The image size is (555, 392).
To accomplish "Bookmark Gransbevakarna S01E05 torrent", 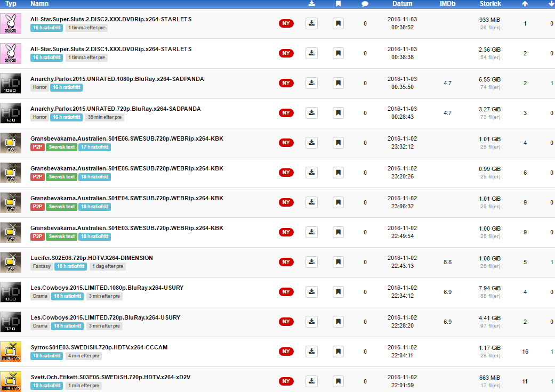I will 339,173.
